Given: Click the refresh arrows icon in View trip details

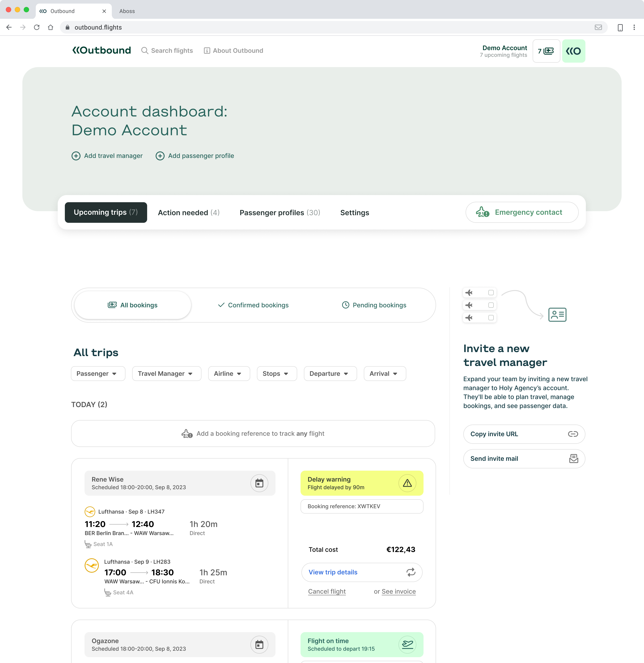Looking at the screenshot, I should pos(411,572).
